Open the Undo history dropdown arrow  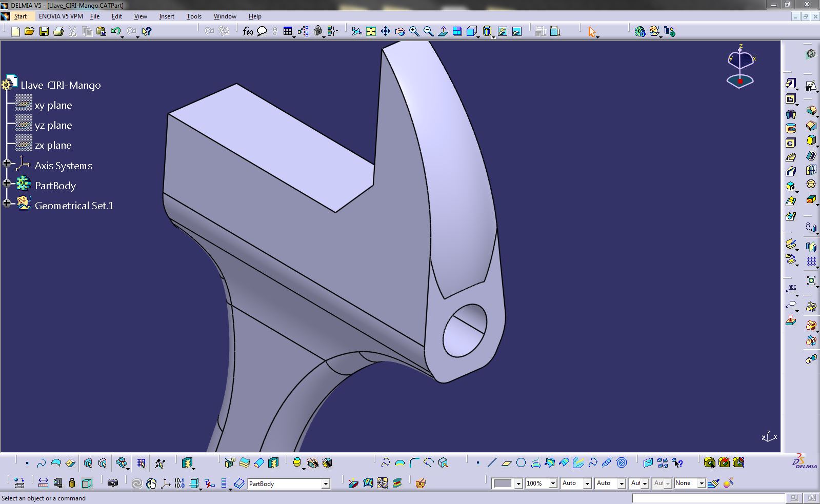(123, 36)
